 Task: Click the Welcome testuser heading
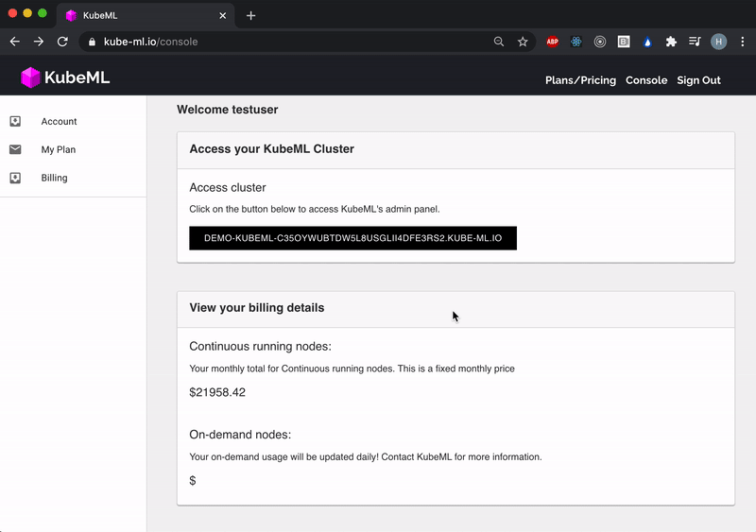(228, 110)
